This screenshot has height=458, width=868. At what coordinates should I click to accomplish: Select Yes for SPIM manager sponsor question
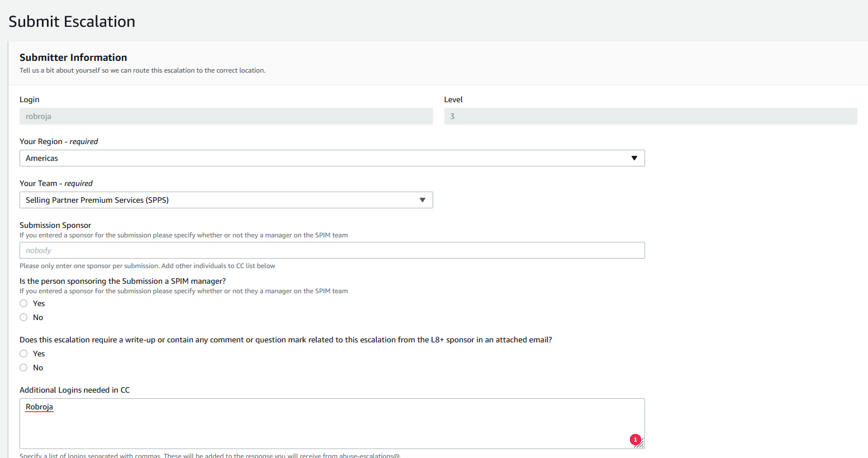click(23, 303)
